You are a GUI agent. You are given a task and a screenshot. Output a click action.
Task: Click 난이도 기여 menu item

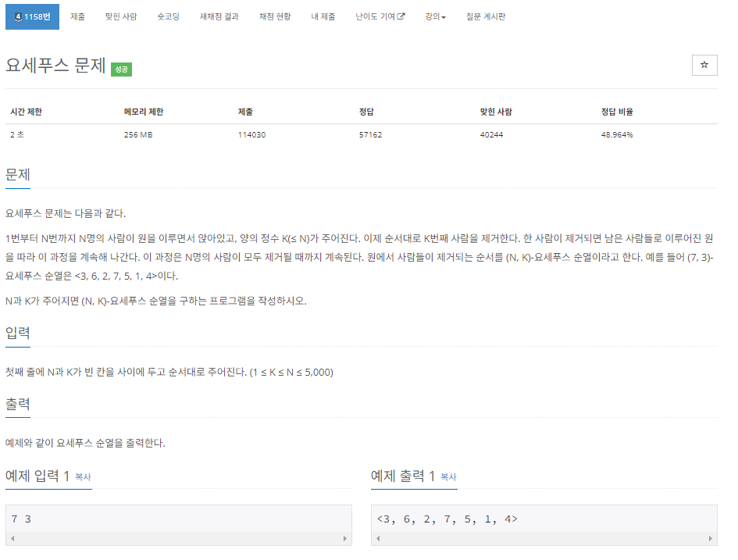(375, 16)
